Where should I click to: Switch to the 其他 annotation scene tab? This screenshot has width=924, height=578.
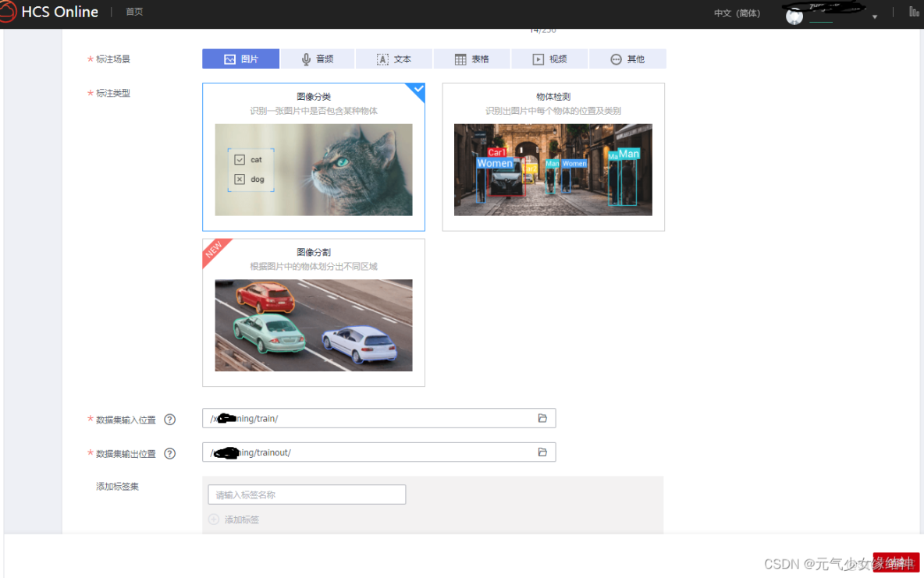[x=628, y=59]
